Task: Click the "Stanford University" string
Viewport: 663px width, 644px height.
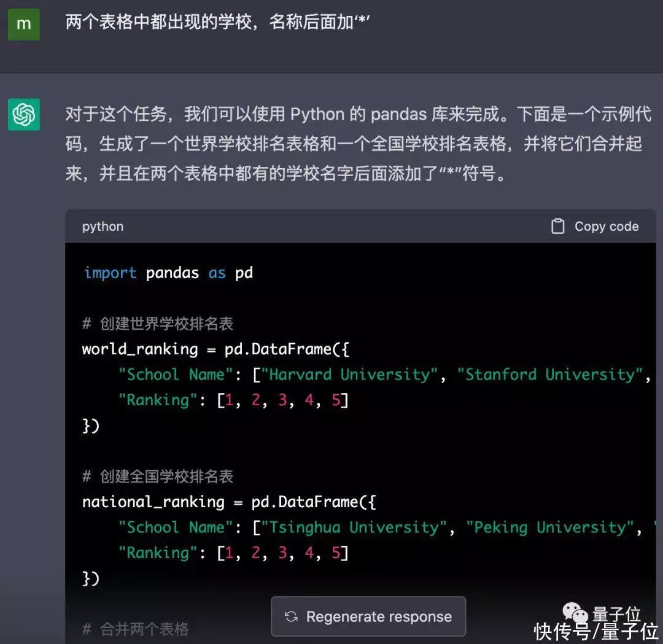Action: coord(550,374)
